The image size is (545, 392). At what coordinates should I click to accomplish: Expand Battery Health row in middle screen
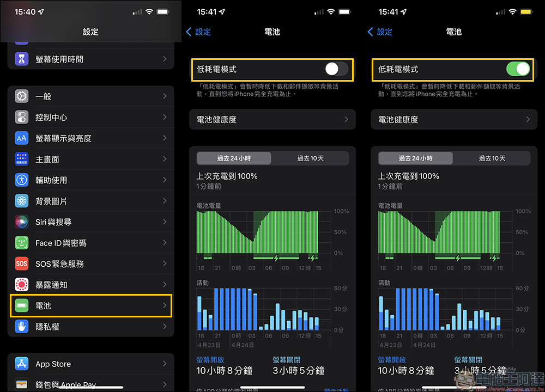click(x=272, y=119)
